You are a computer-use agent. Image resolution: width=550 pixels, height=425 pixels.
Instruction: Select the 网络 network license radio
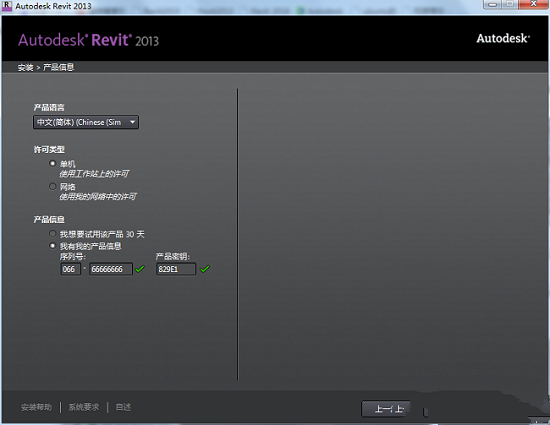click(x=53, y=186)
